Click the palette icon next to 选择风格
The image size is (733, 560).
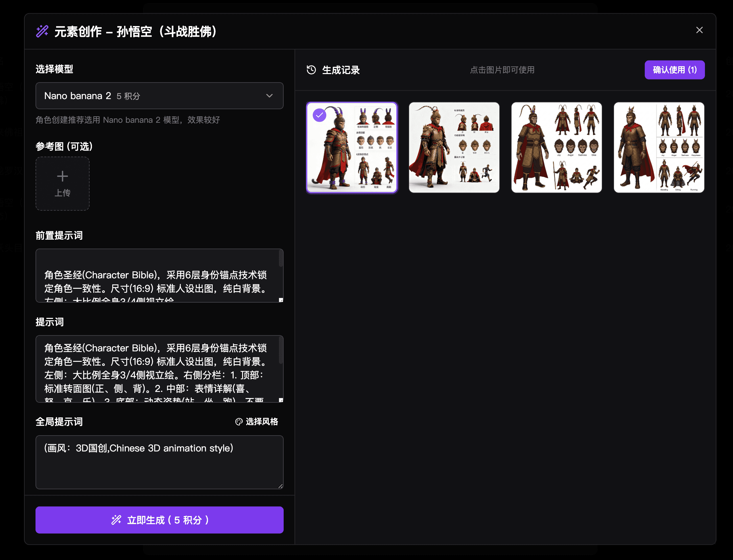239,422
